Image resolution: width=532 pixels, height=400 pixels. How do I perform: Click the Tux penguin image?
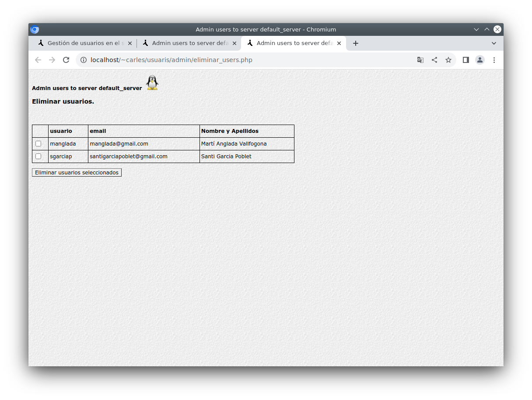coord(152,83)
